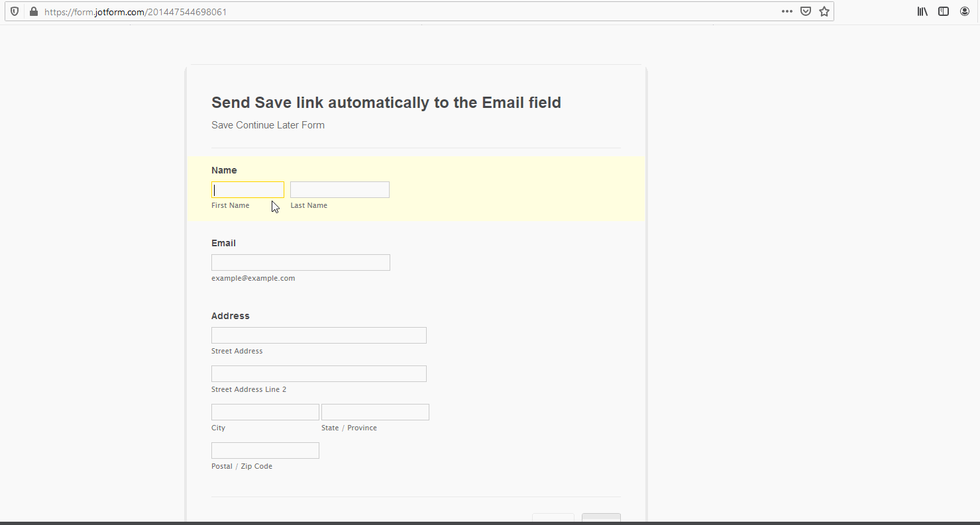Bookmark this page with the star icon

[824, 11]
